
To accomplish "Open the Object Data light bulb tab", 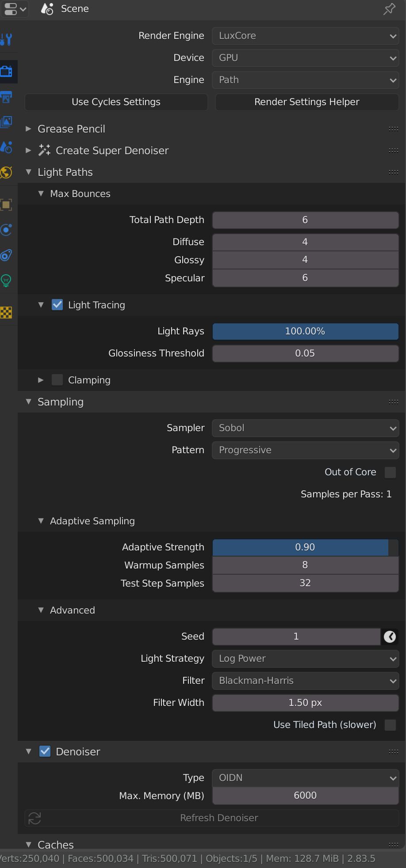I will point(6,280).
